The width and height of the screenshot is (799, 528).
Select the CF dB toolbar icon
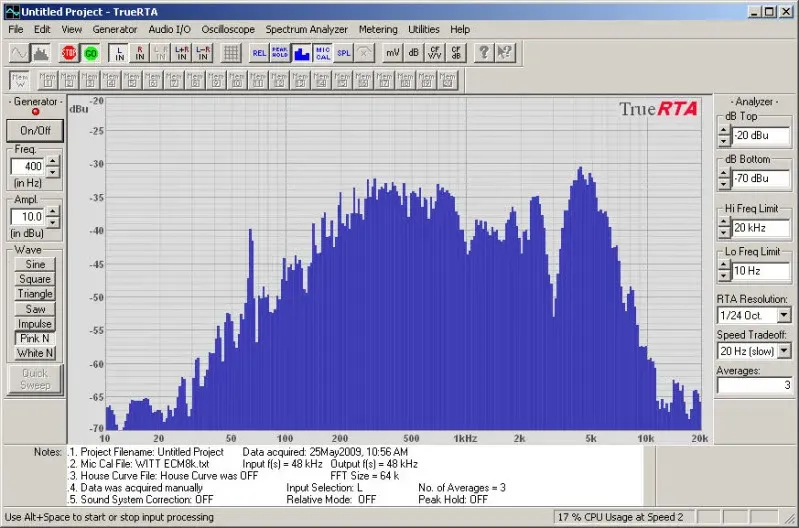456,53
